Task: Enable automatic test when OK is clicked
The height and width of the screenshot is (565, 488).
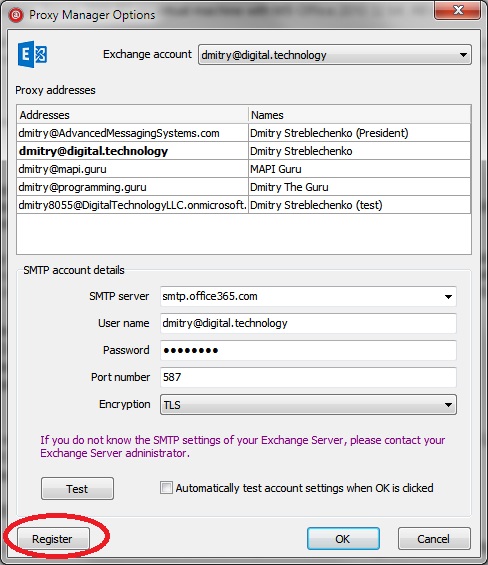Action: [166, 488]
